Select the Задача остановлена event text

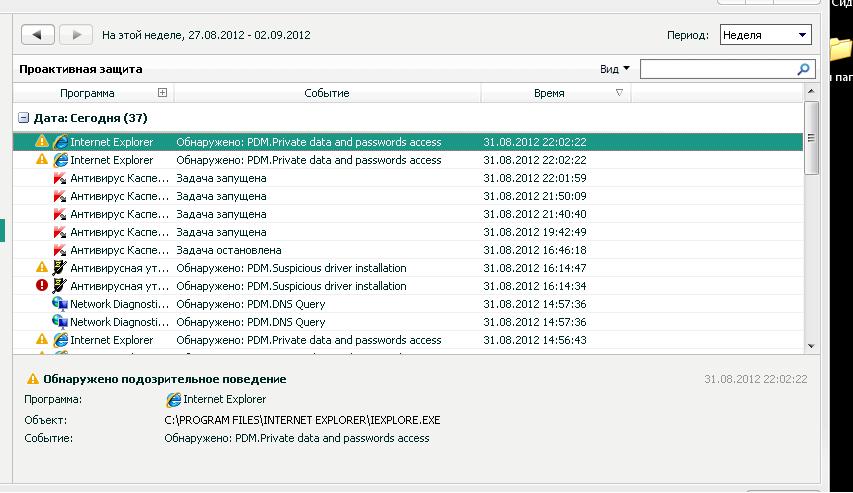point(228,250)
